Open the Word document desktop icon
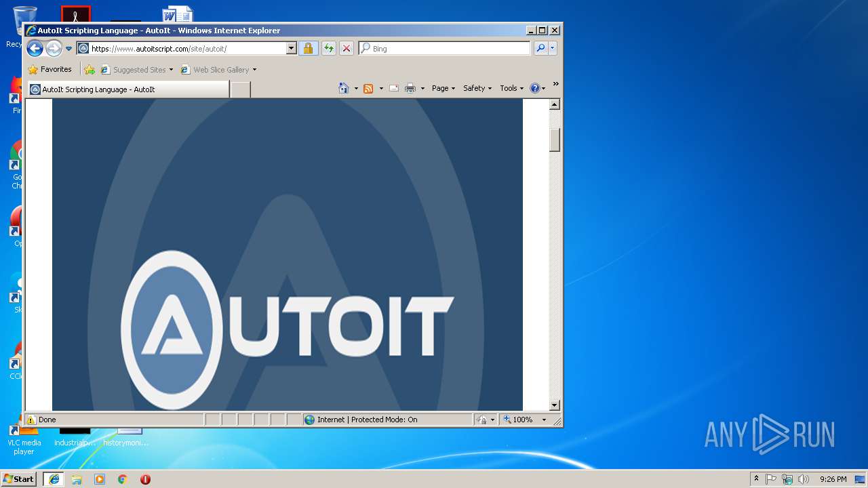This screenshot has width=868, height=488. [x=178, y=15]
